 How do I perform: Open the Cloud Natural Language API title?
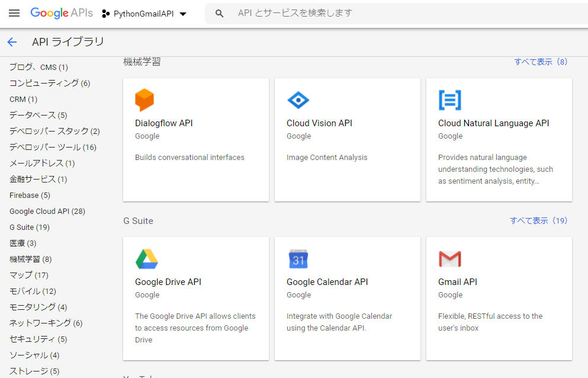click(493, 123)
